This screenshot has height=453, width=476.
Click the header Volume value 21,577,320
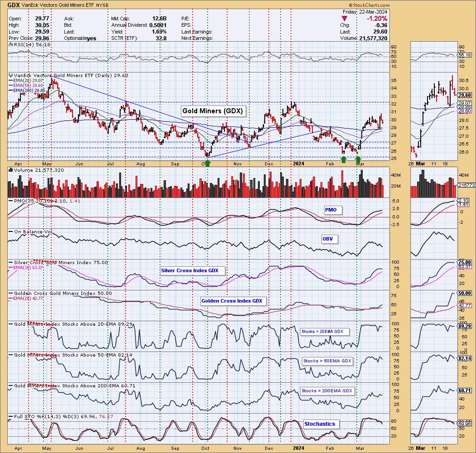(373, 38)
